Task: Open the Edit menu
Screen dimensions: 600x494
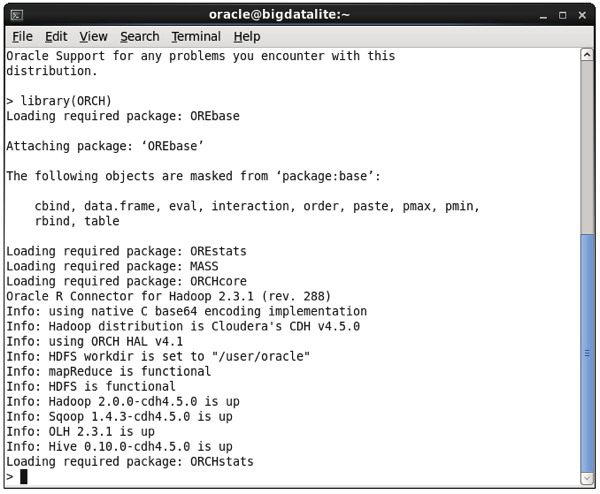Action: 56,37
